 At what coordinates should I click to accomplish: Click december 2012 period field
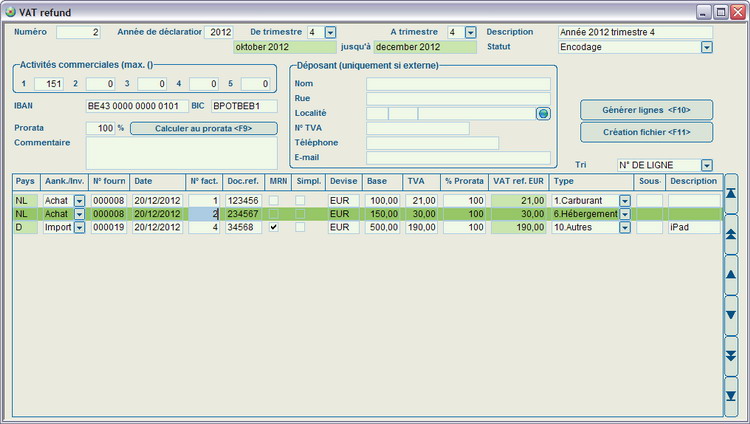(x=425, y=47)
